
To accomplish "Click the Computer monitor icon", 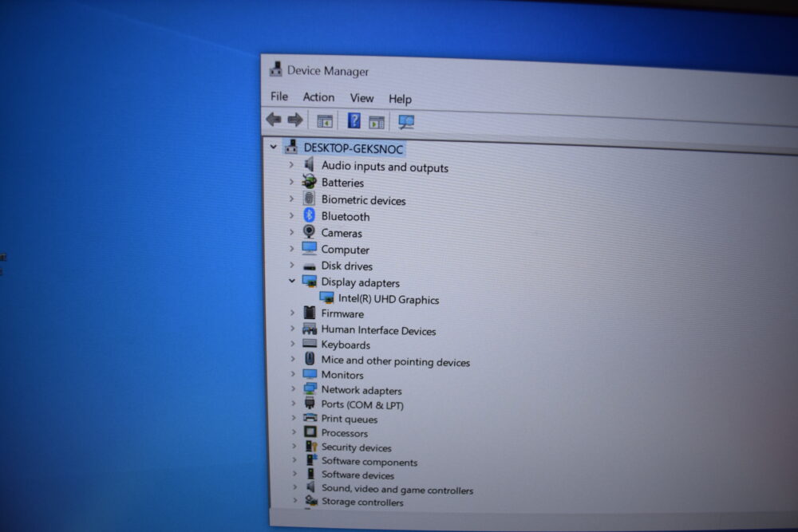I will click(x=310, y=248).
